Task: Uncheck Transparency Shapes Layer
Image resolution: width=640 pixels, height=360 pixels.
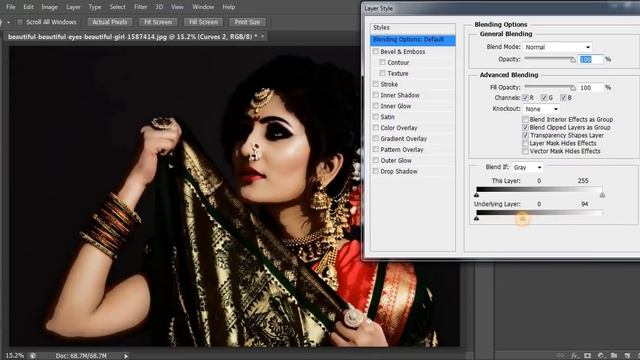Action: [x=525, y=135]
